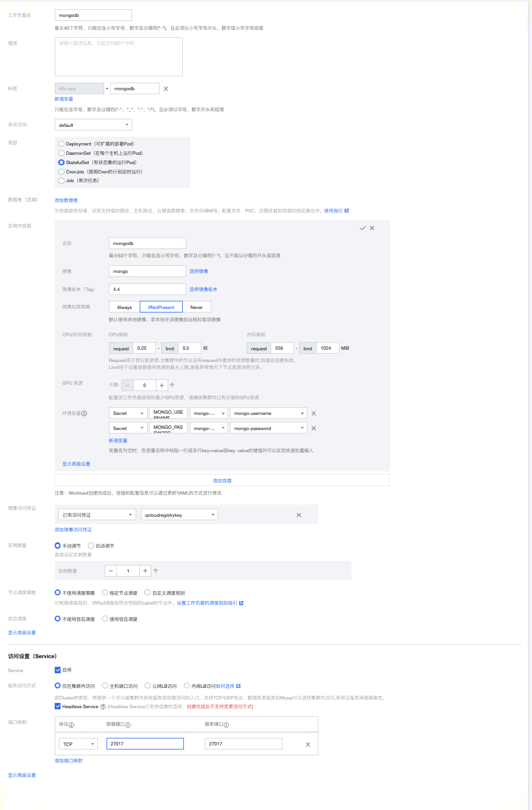532x810 pixels.
Task: Remove the k8s-app mongodb label row
Action: click(166, 88)
